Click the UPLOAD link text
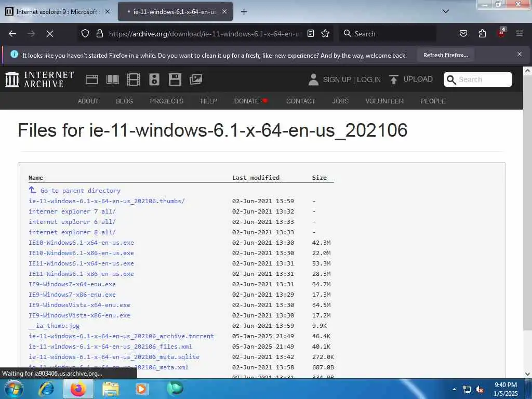The height and width of the screenshot is (399, 532). click(x=418, y=79)
